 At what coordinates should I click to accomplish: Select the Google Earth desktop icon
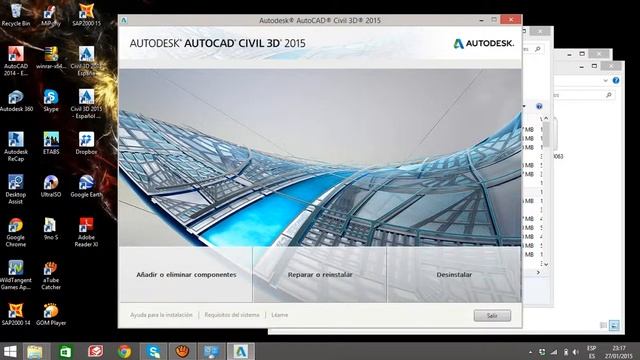click(x=86, y=187)
